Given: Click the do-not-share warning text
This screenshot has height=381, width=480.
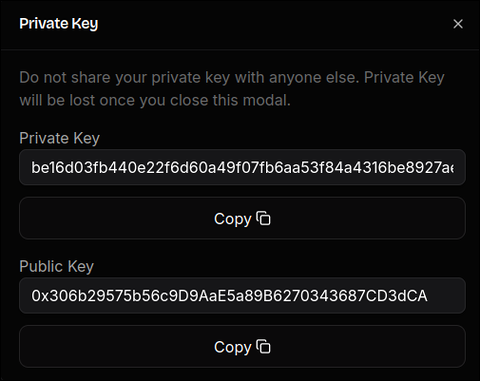Looking at the screenshot, I should (232, 89).
